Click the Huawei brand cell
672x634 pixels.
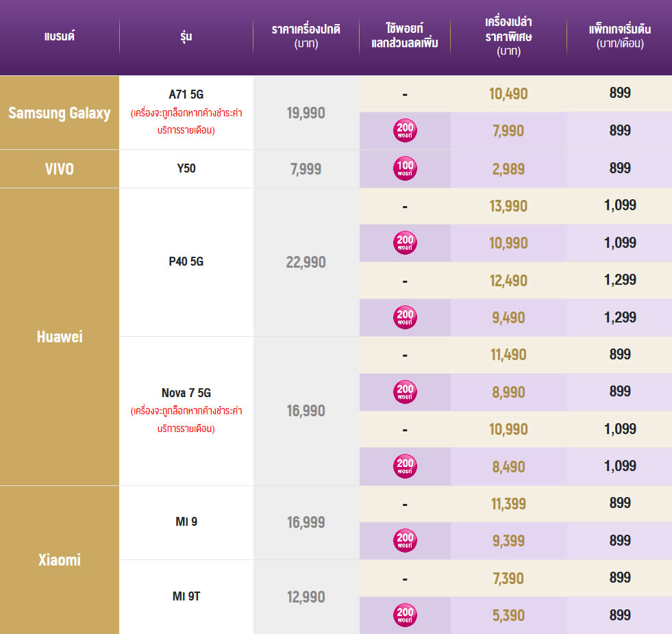pyautogui.click(x=60, y=337)
